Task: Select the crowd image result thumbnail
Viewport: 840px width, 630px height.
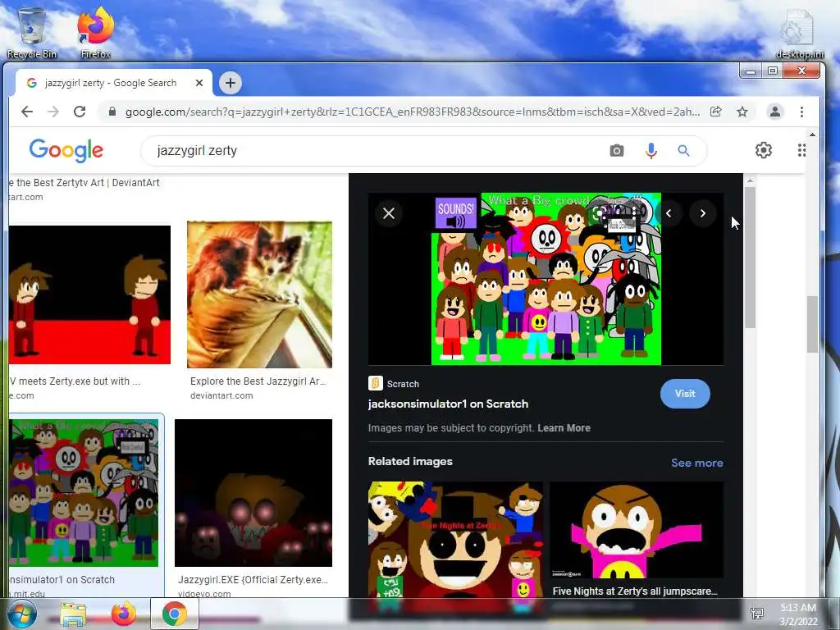Action: (x=84, y=493)
